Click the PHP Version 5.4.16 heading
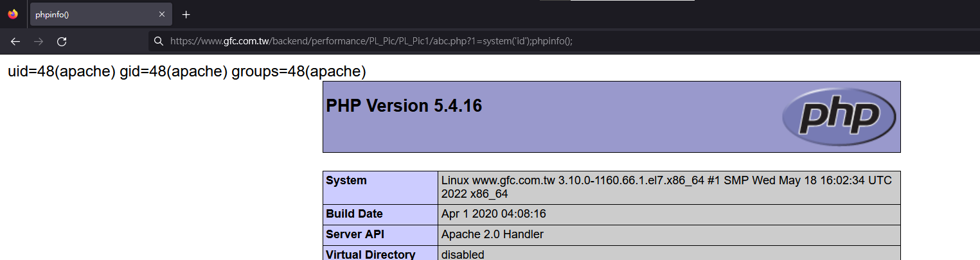 [x=404, y=106]
